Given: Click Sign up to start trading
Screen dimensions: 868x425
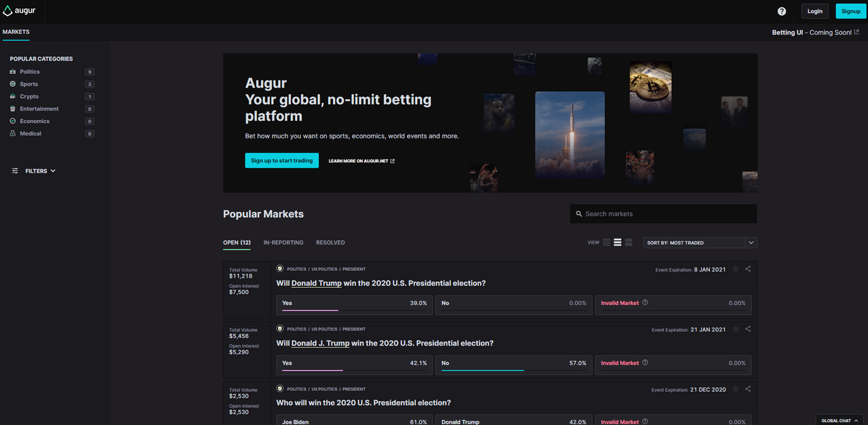Looking at the screenshot, I should pyautogui.click(x=281, y=161).
